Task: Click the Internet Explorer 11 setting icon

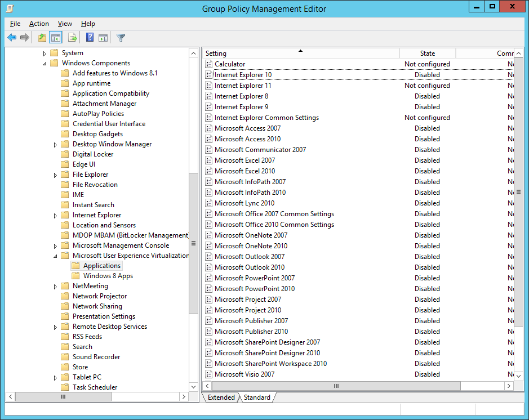Action: 209,86
